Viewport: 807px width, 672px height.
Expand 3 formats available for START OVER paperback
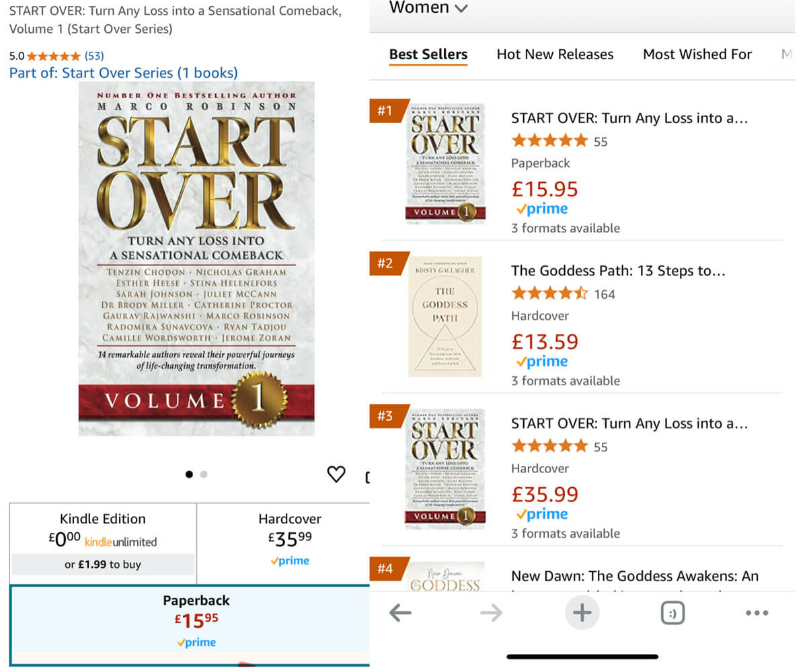point(564,228)
